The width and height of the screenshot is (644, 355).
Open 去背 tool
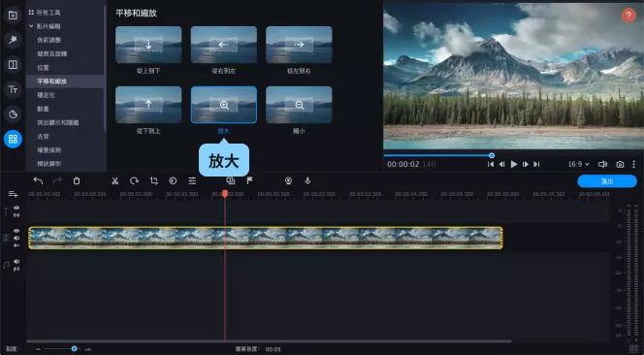click(x=43, y=137)
